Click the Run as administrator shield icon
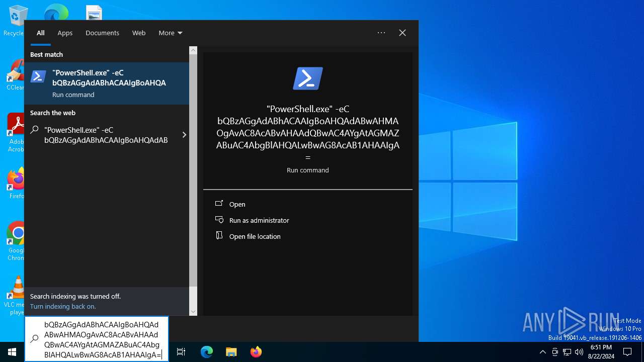 click(219, 220)
